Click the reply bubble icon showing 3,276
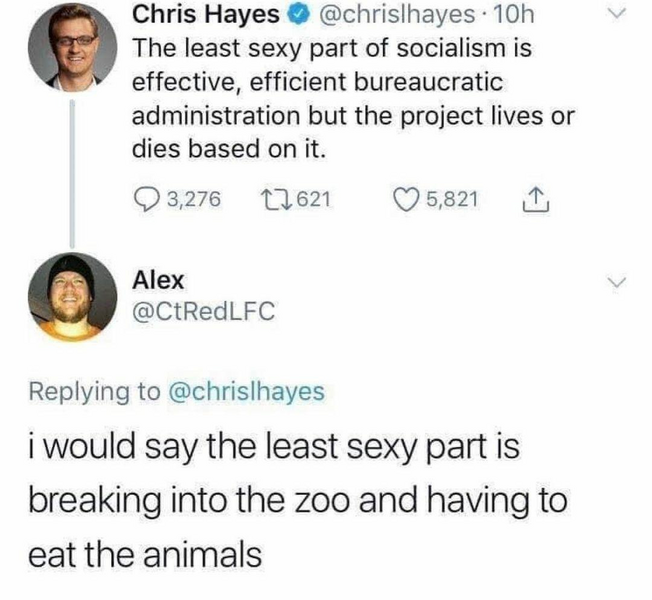 coord(146,200)
